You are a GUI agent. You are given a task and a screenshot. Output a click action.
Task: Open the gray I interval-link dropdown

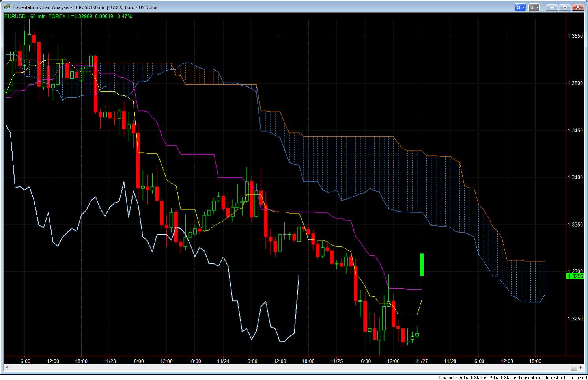click(534, 7)
